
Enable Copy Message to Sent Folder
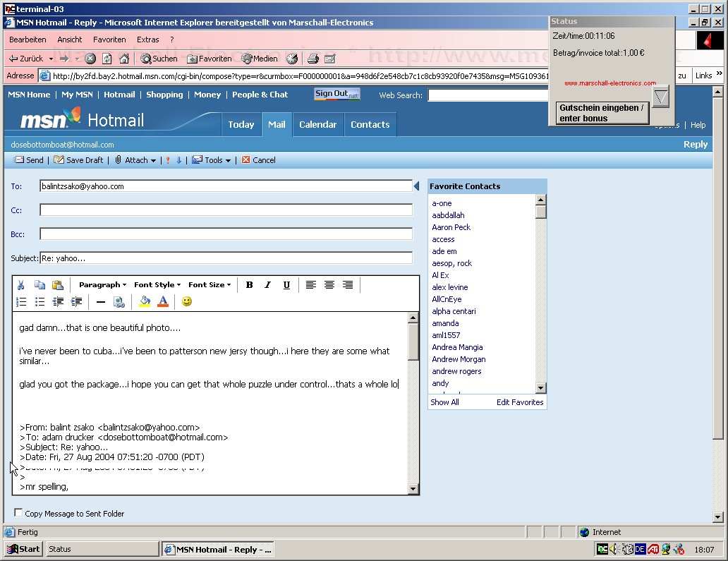coord(18,513)
